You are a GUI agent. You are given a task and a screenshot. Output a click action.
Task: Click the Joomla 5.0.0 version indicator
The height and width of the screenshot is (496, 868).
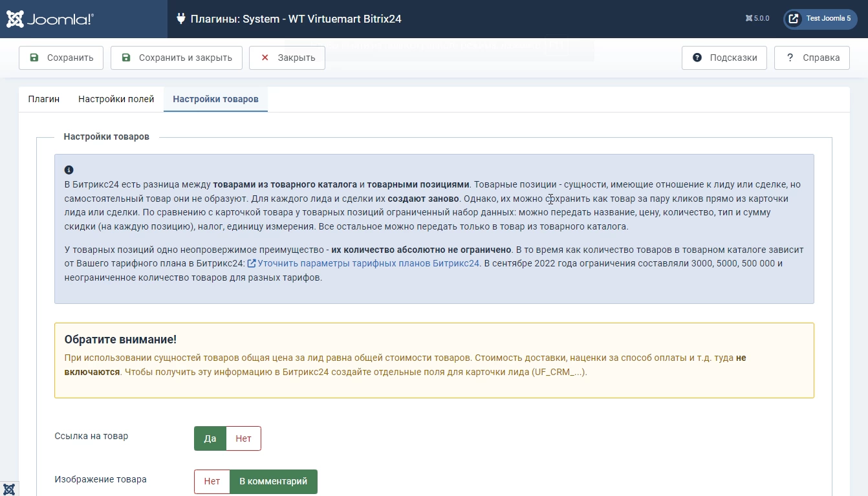pyautogui.click(x=757, y=19)
